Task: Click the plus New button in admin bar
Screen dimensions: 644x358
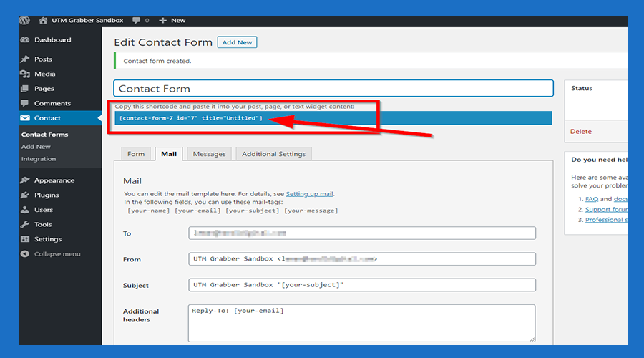Action: [x=172, y=21]
